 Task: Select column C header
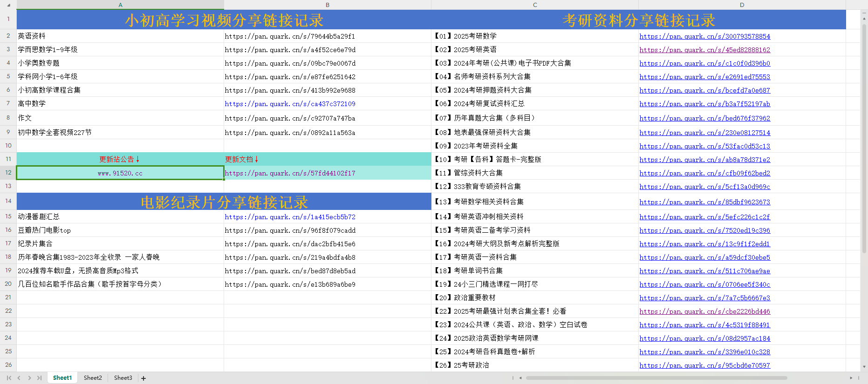coord(535,5)
